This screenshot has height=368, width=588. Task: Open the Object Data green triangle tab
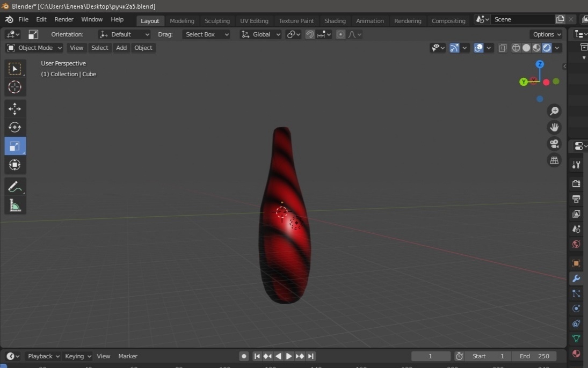tap(576, 338)
